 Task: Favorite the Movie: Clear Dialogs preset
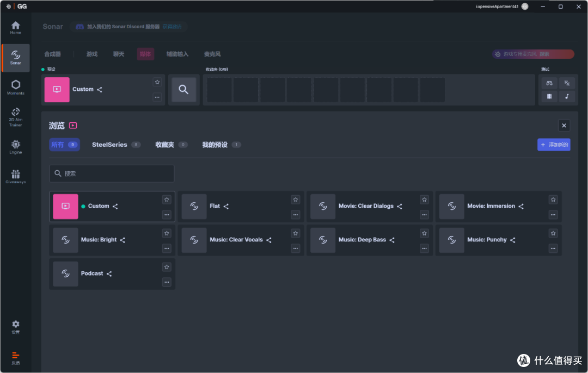point(424,200)
